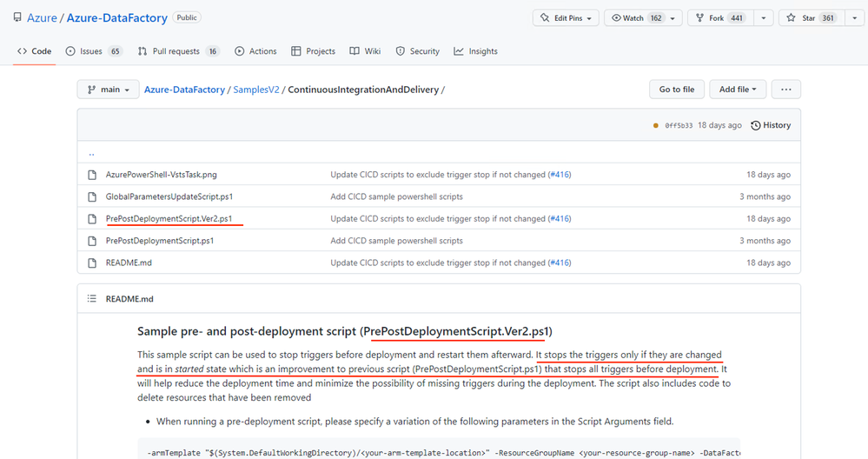Star the repository
This screenshot has width=868, height=459.
(812, 18)
